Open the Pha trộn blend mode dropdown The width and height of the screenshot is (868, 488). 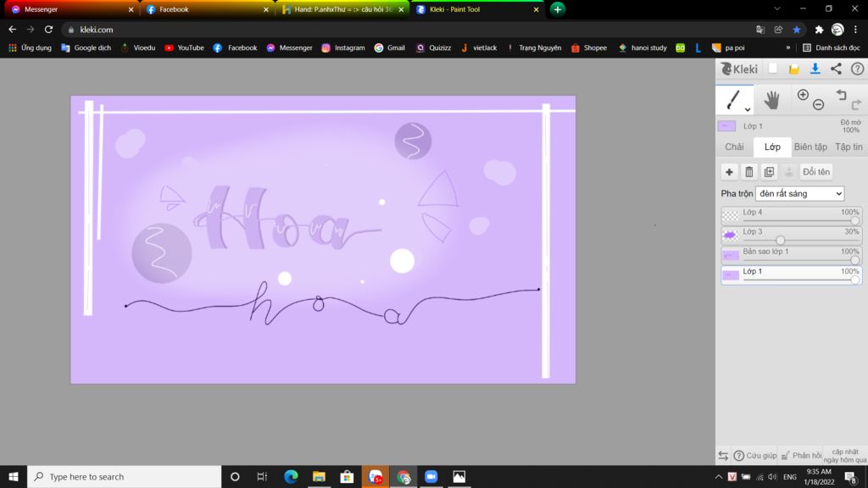[799, 194]
